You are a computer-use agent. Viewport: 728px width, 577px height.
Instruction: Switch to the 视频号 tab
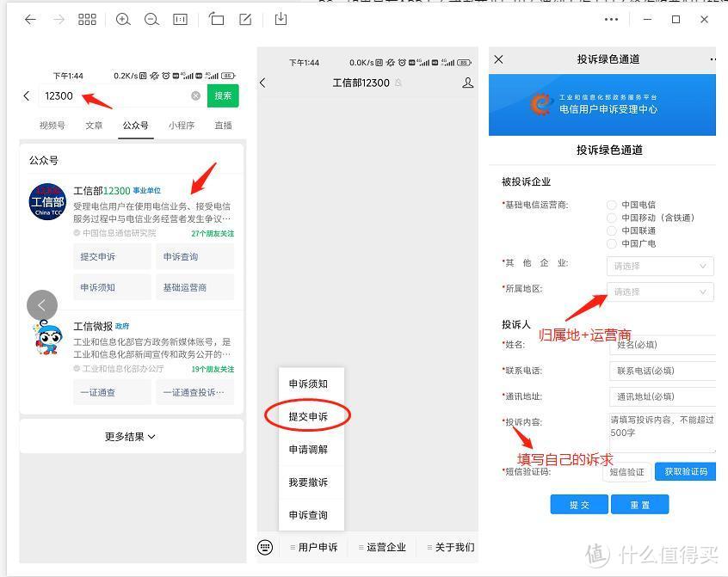[x=52, y=126]
